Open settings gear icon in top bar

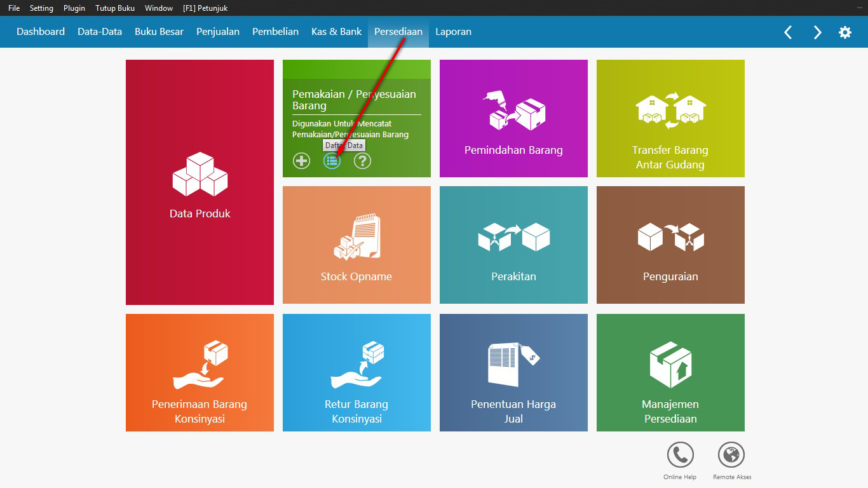point(845,32)
